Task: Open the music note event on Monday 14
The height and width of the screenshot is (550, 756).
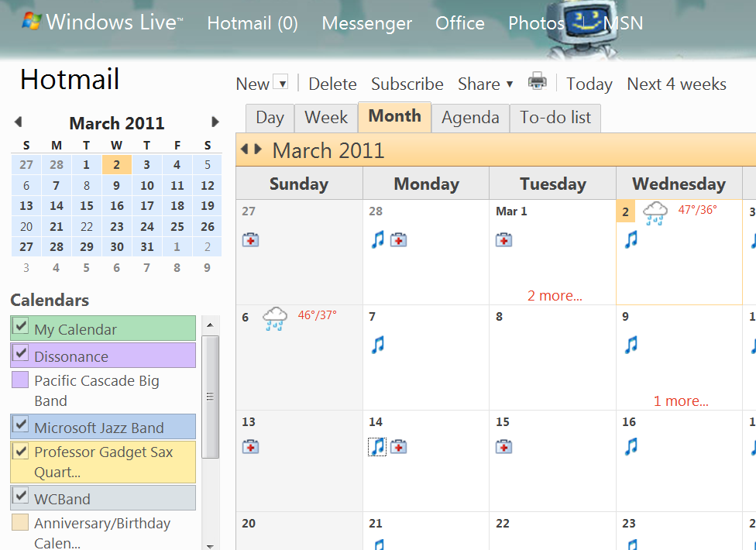Action: pos(377,447)
